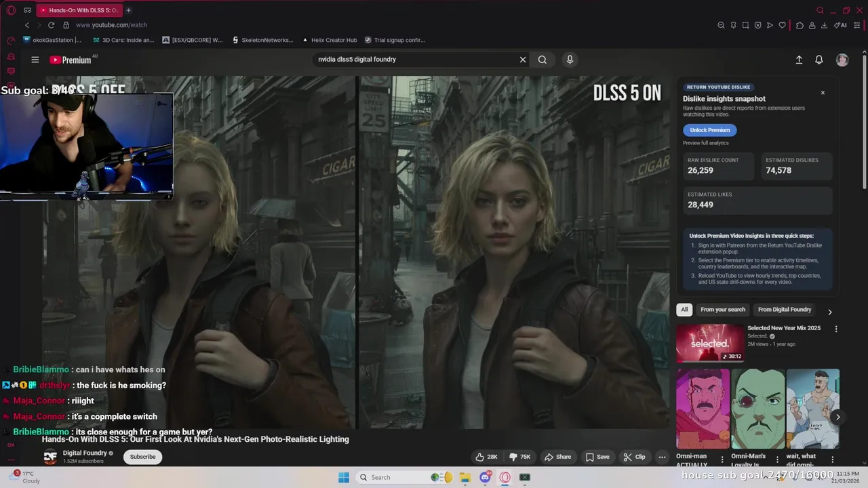The image size is (868, 488).
Task: Save the video to playlist
Action: point(597,457)
